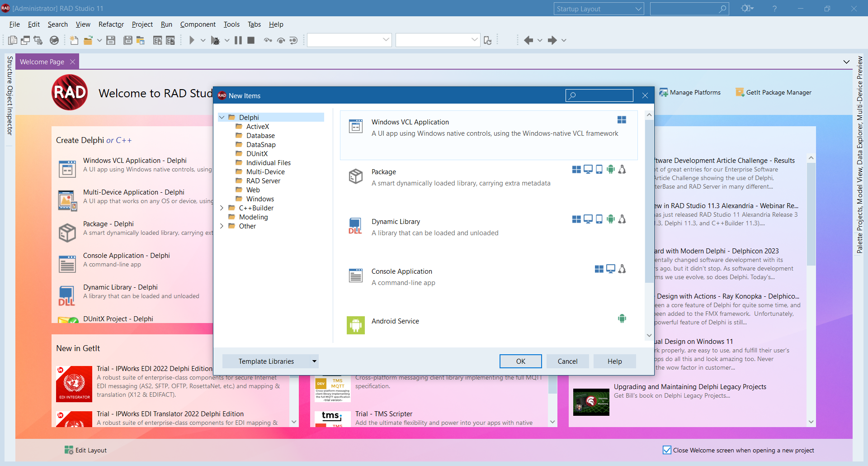Click Help button in New Items dialog

(x=615, y=361)
